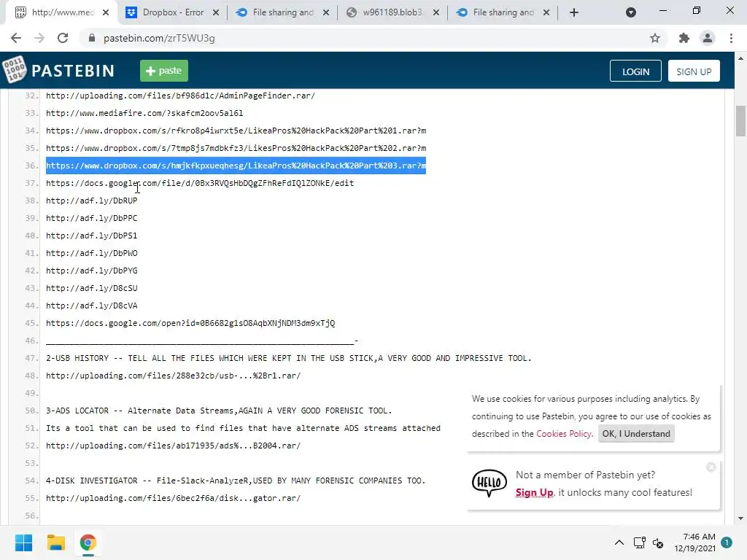Open the Extensions puzzle icon
This screenshot has height=560, width=747.
[684, 38]
